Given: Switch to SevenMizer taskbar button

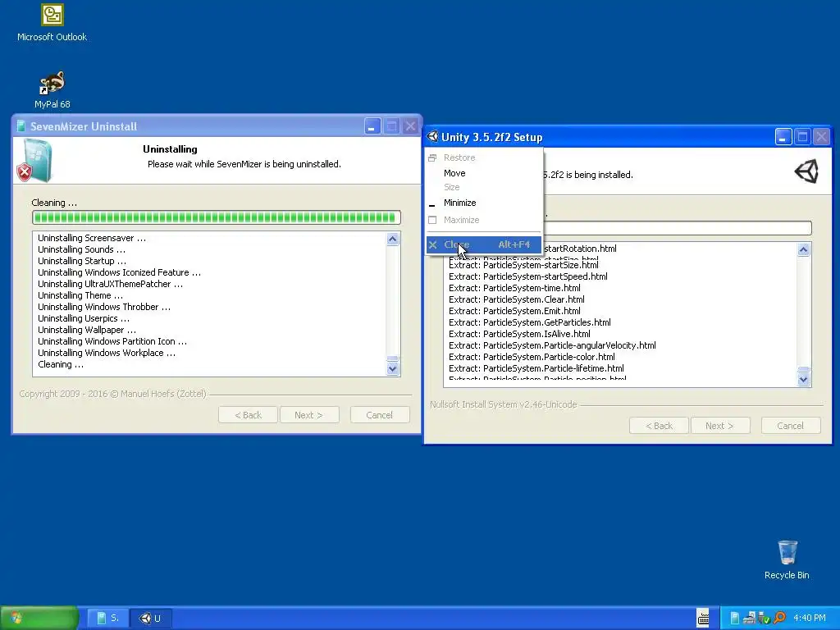Looking at the screenshot, I should click(x=107, y=619).
